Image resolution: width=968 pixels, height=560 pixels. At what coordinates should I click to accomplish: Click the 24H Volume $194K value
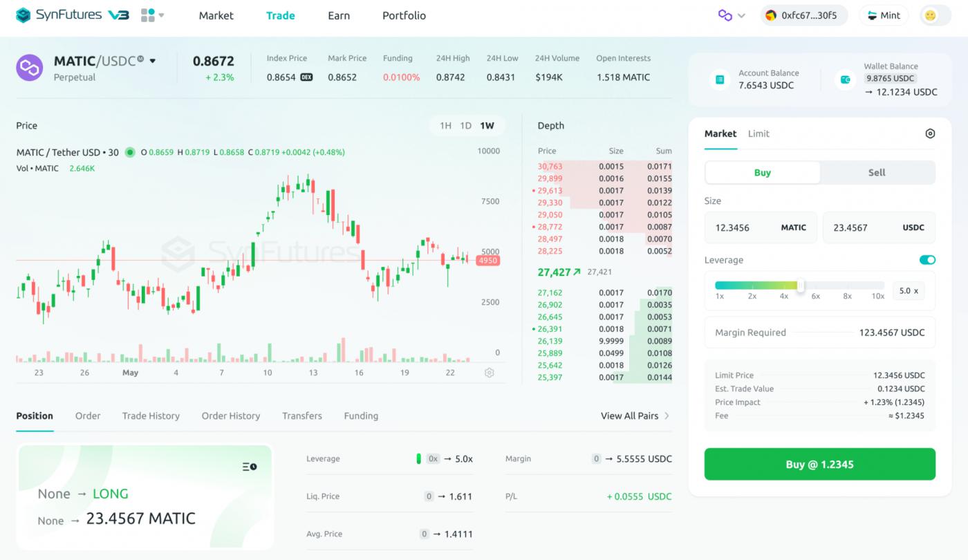point(549,77)
